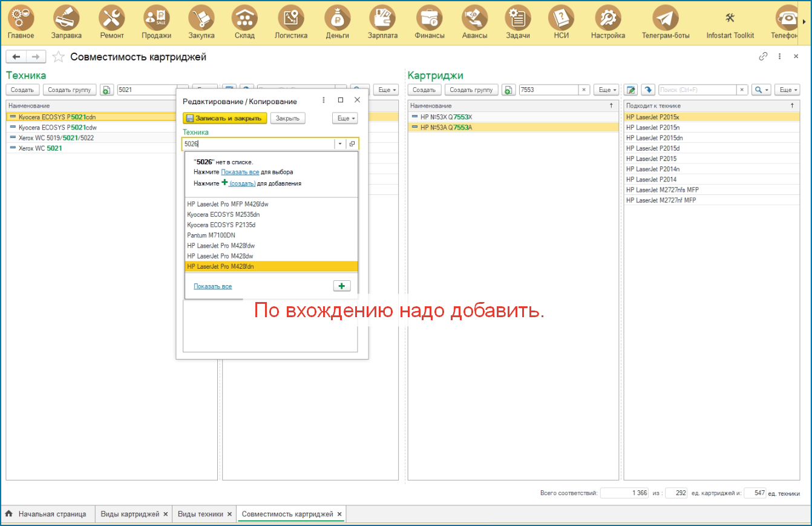Screen dimensions: 812x526
Task: Open the Ремонт section
Action: point(112,22)
